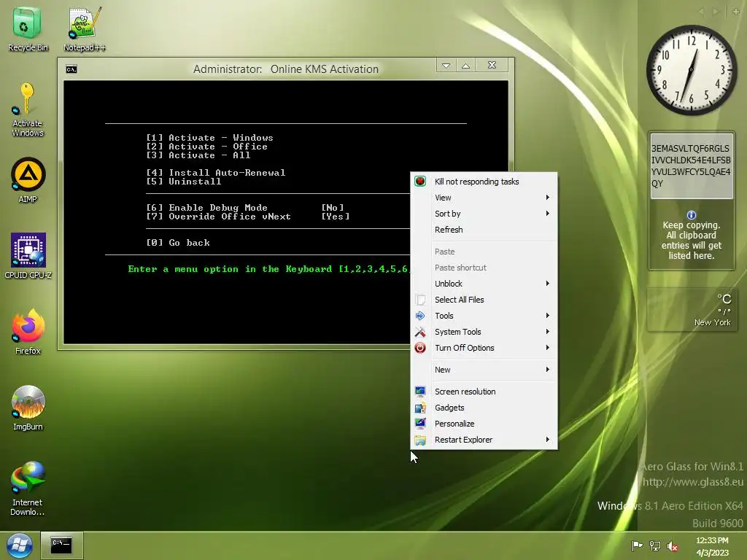Click the Select All Files icon
747x560 pixels.
coord(420,300)
